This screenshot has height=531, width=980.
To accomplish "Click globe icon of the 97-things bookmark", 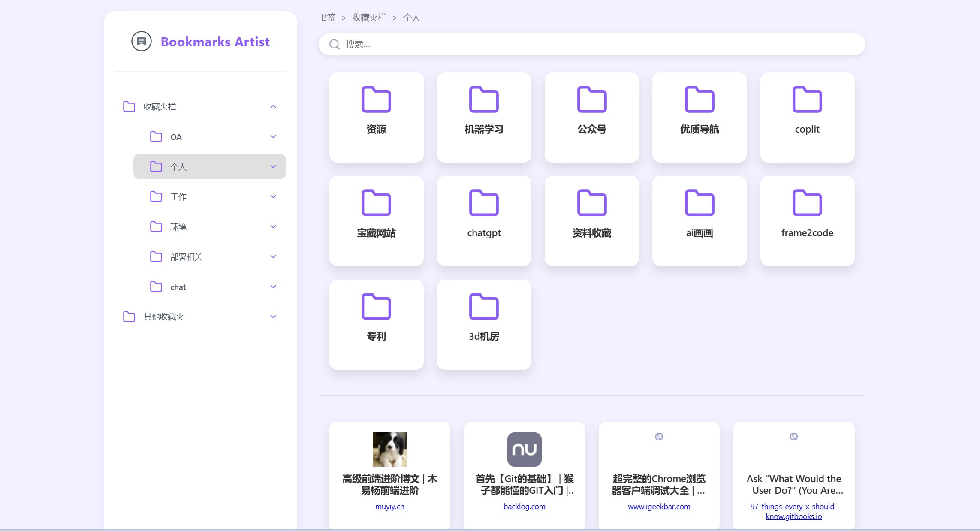I will 793,437.
